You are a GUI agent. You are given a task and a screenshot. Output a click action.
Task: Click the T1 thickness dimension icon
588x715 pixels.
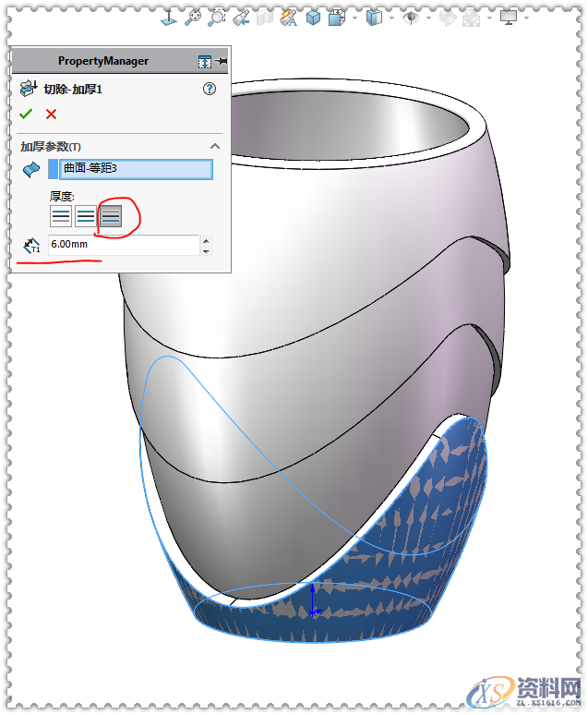(x=31, y=246)
